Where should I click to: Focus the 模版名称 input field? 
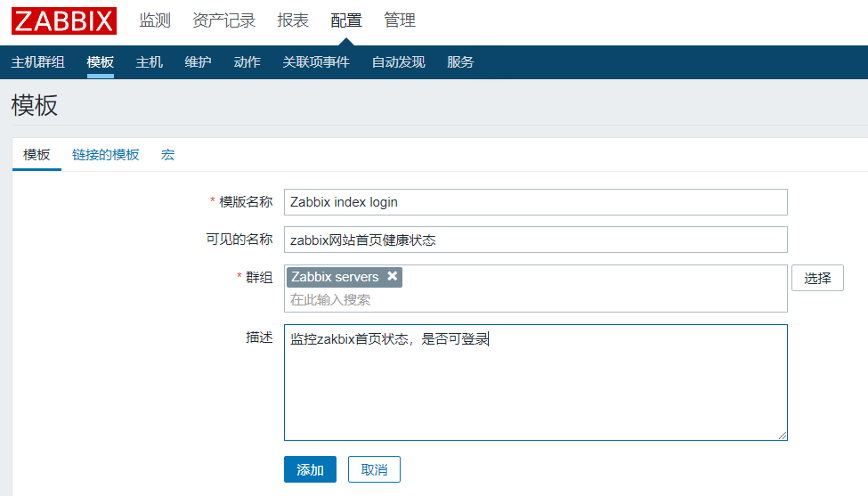[x=535, y=202]
